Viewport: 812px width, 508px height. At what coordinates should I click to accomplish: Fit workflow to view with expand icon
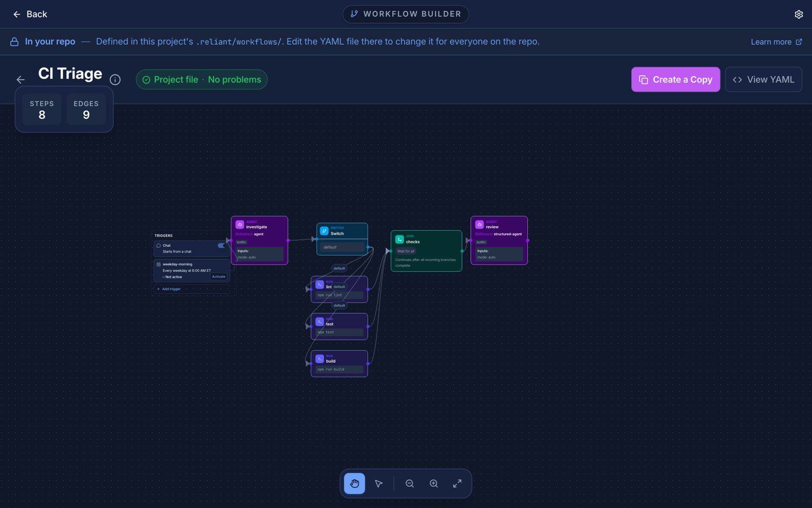[x=457, y=484]
